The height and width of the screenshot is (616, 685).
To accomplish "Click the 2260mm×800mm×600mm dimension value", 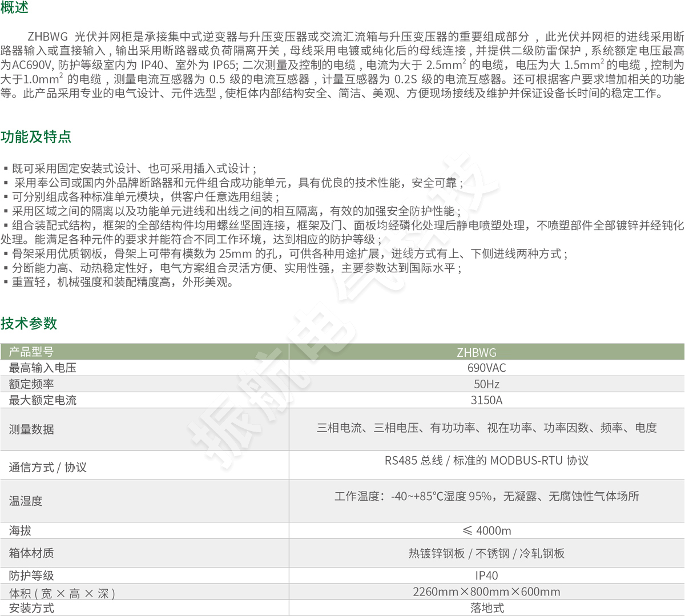I will [486, 591].
